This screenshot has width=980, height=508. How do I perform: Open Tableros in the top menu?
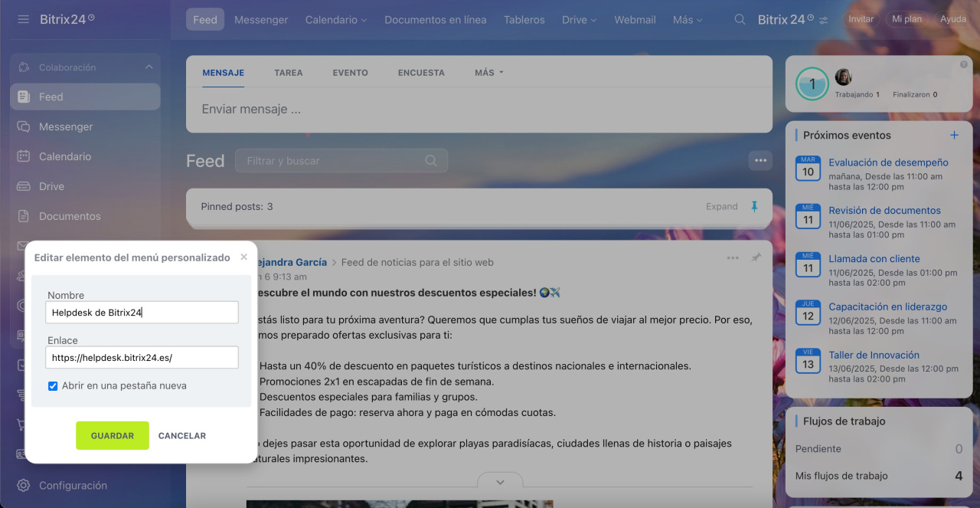(524, 20)
